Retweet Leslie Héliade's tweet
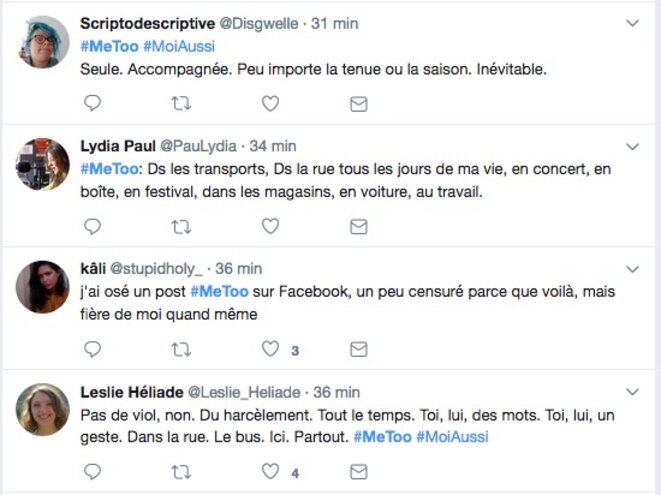This screenshot has width=661, height=495. (x=181, y=471)
